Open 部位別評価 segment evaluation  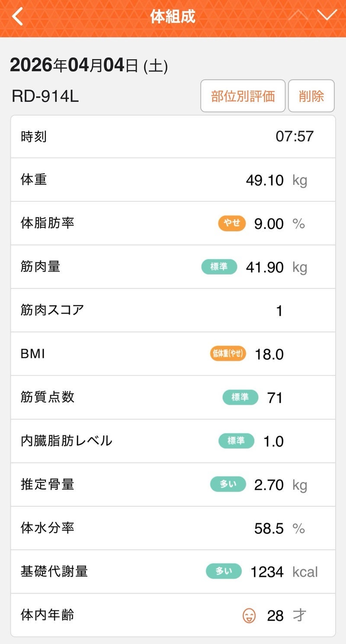(x=243, y=96)
